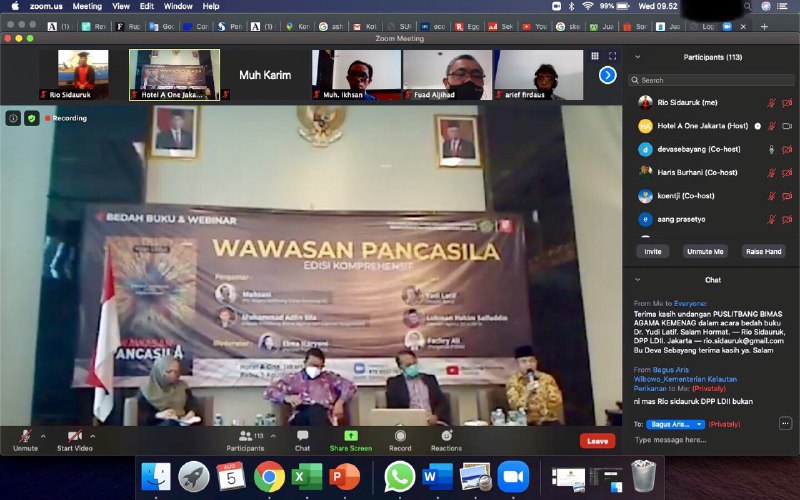
Task: Open the Meeting menu in menu bar
Action: tap(87, 6)
